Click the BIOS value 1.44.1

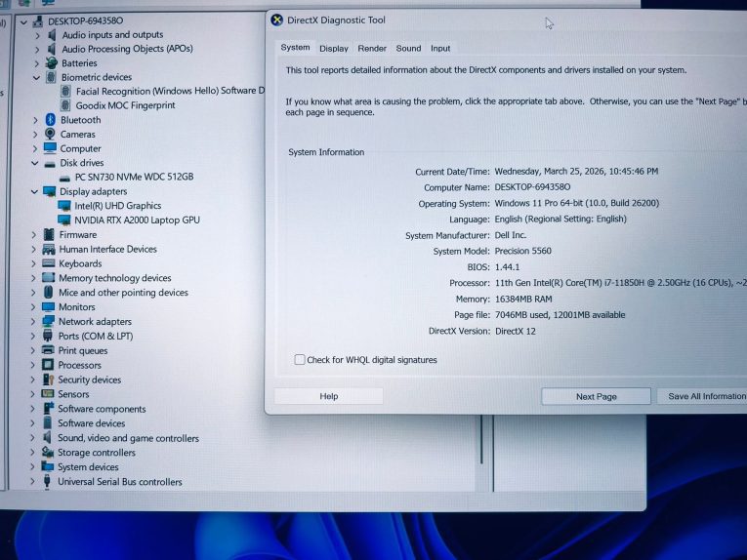(507, 267)
